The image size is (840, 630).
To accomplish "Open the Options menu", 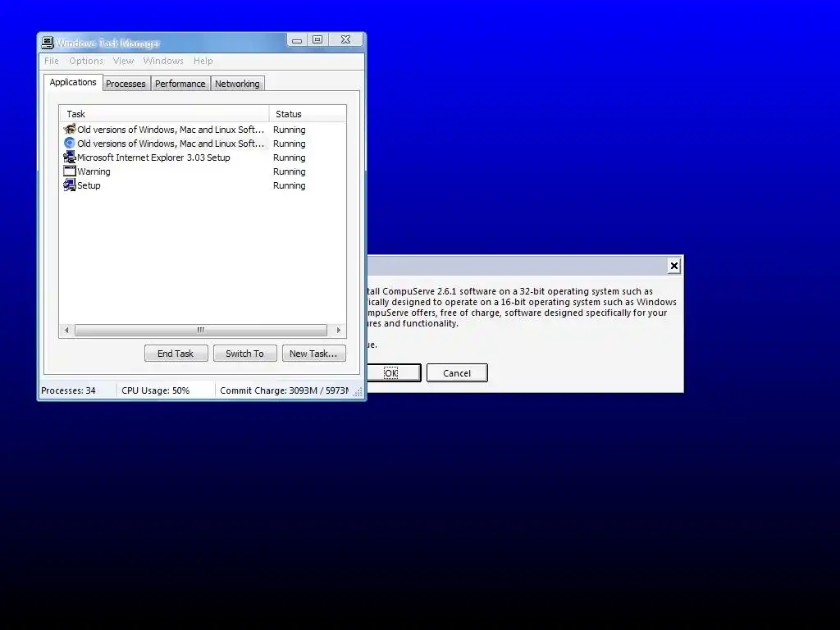I will [x=85, y=61].
